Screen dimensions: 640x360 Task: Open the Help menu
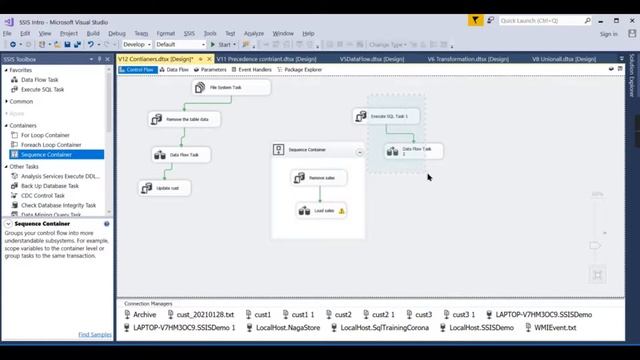pos(308,33)
